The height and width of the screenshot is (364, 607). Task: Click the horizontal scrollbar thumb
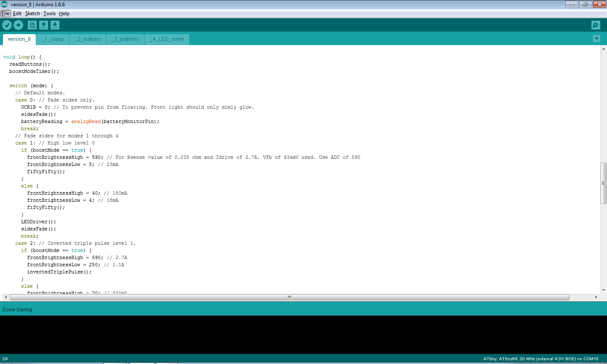[289, 297]
